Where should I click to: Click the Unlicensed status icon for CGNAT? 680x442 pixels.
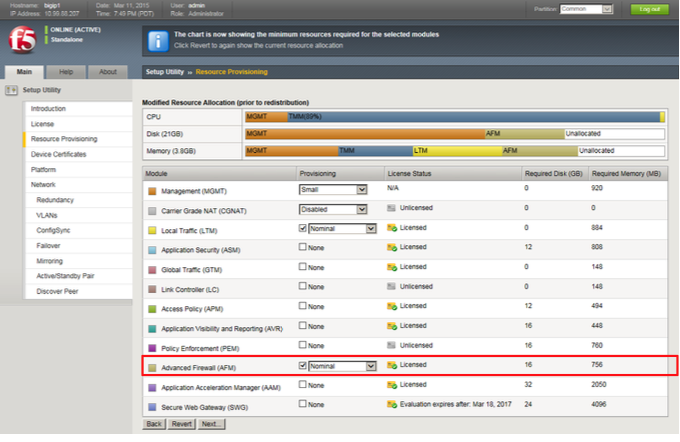[391, 208]
